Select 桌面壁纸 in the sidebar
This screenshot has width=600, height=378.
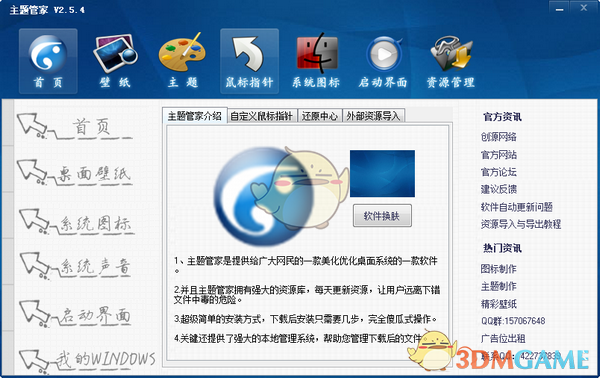pos(75,173)
